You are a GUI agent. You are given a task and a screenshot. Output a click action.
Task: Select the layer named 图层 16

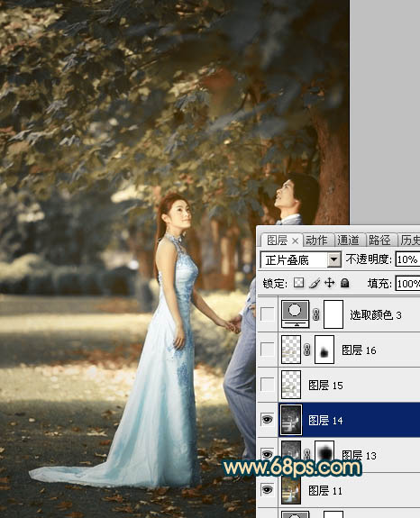[359, 350]
